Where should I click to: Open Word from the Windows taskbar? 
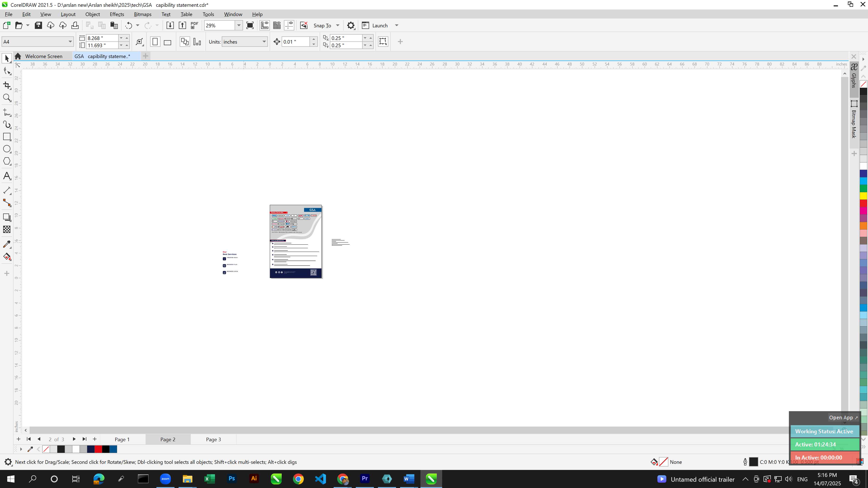(409, 479)
